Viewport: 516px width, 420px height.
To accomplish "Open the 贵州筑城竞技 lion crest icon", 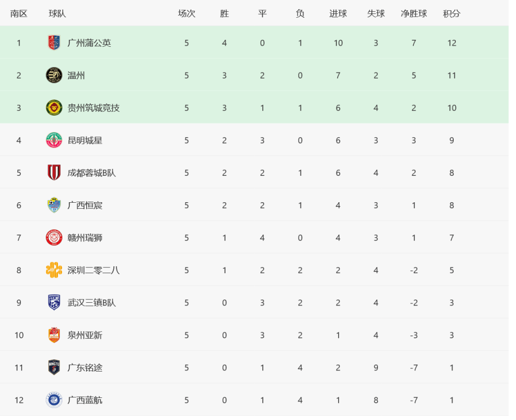I will tap(55, 108).
